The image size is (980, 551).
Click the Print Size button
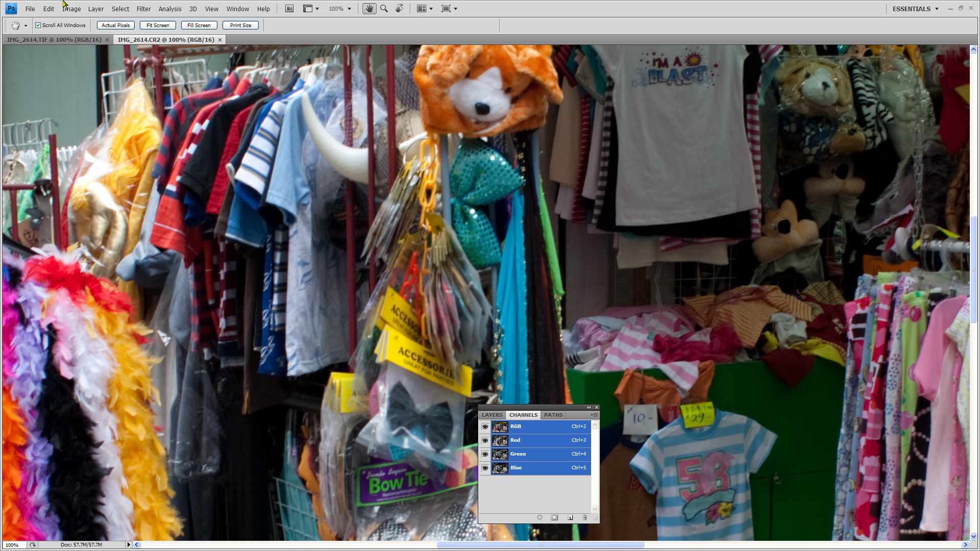coord(240,26)
